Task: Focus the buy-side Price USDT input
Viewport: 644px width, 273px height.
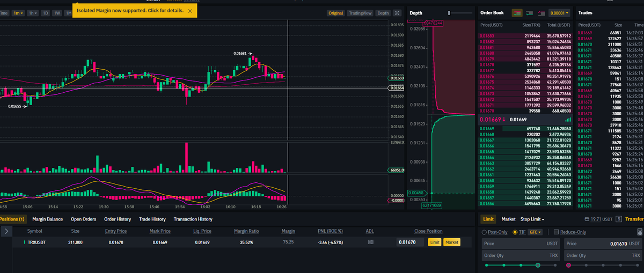Action: pyautogui.click(x=520, y=244)
